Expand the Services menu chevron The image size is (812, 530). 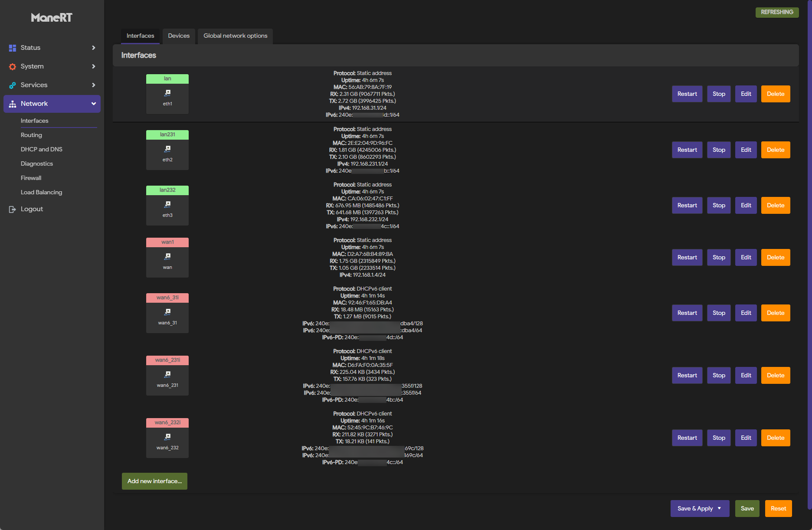93,85
